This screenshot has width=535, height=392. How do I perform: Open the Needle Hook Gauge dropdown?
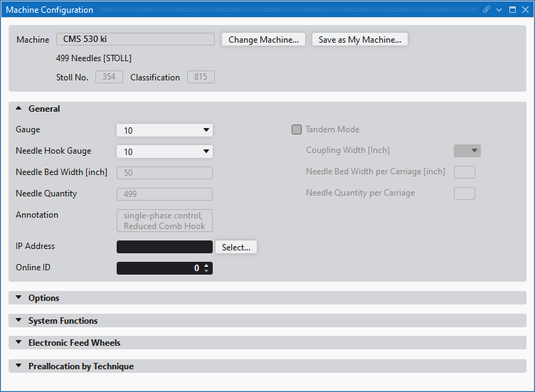coord(206,152)
